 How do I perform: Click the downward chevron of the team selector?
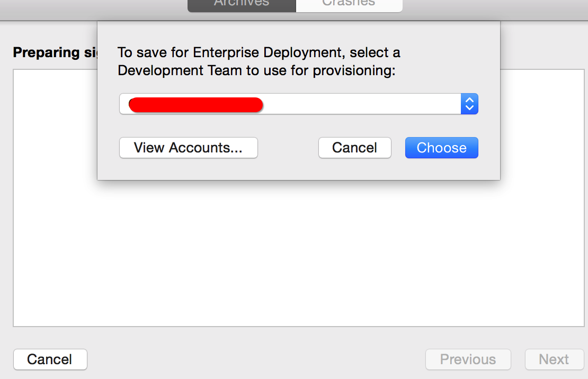click(x=469, y=108)
